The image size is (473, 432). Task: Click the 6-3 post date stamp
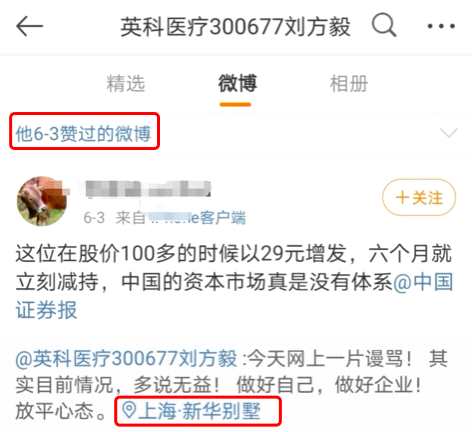pyautogui.click(x=94, y=218)
